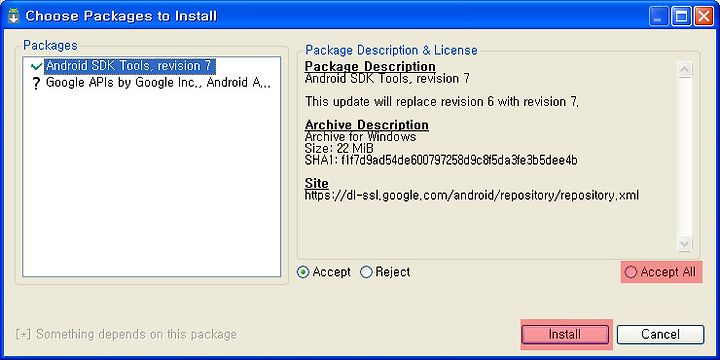Screen dimensions: 720x360
Task: Select Google APIs by Google Inc. package
Action: click(158, 83)
